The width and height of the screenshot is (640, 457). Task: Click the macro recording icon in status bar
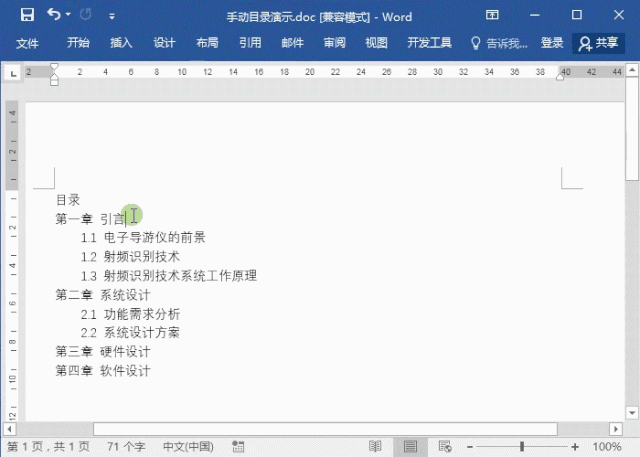tap(238, 447)
